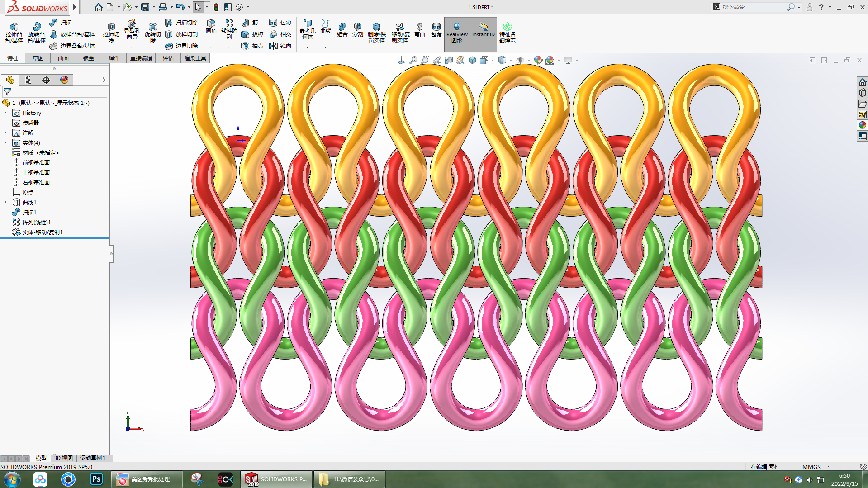Open the dropdown under 线性阵列
This screenshot has height=488, width=868.
229,47
